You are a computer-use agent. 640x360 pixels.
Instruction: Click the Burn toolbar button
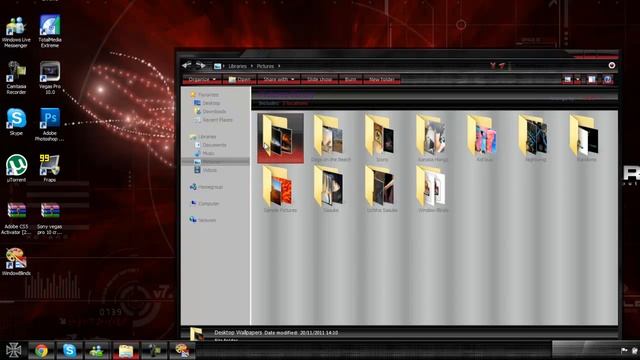pyautogui.click(x=350, y=79)
